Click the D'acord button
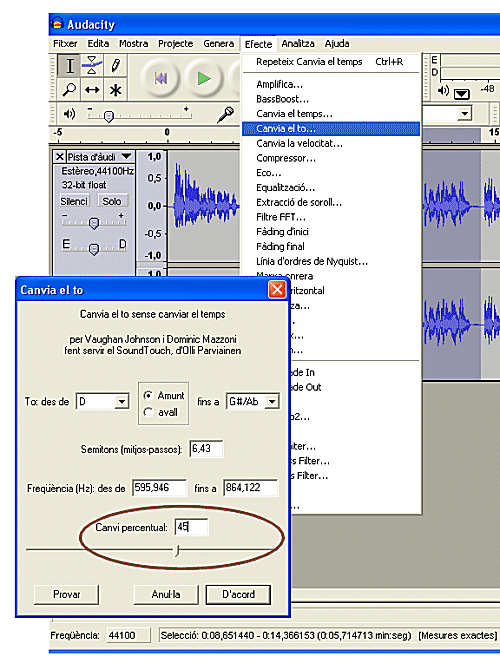This screenshot has width=500, height=663. click(x=238, y=595)
